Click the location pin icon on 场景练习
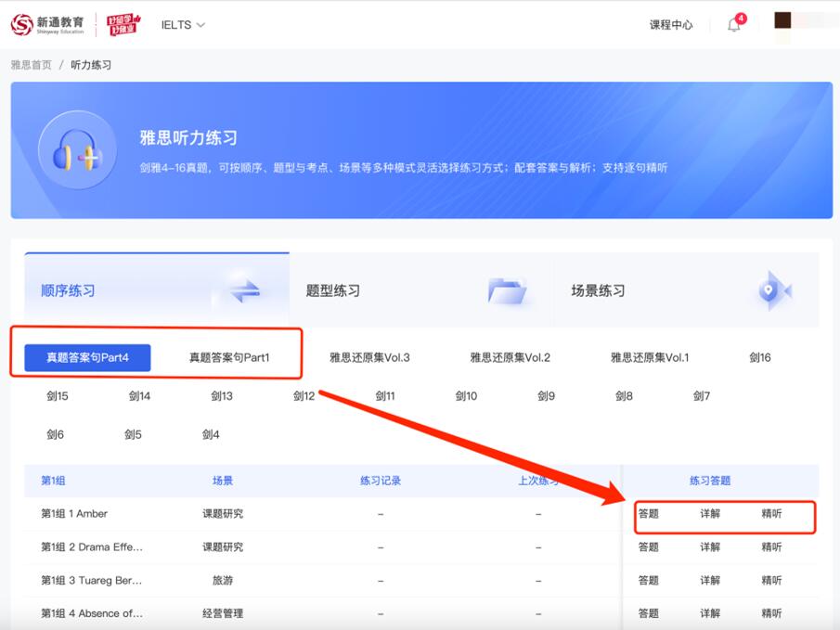The width and height of the screenshot is (840, 630). coord(773,291)
